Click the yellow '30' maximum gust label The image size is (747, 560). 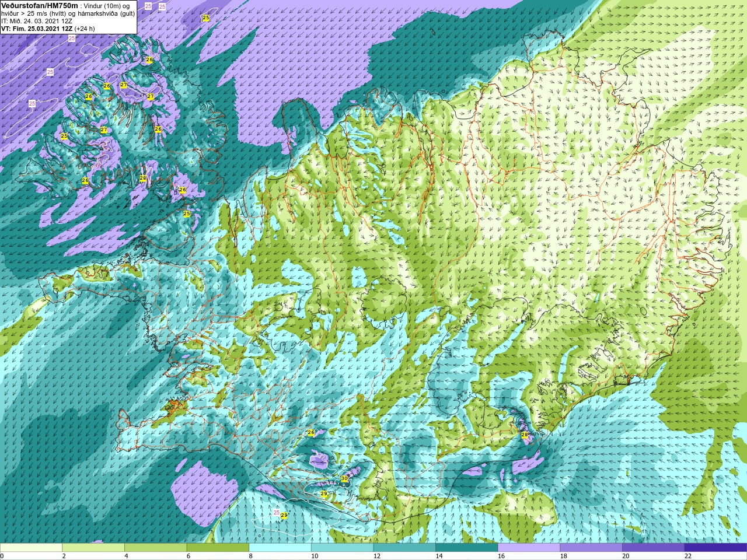[344, 479]
